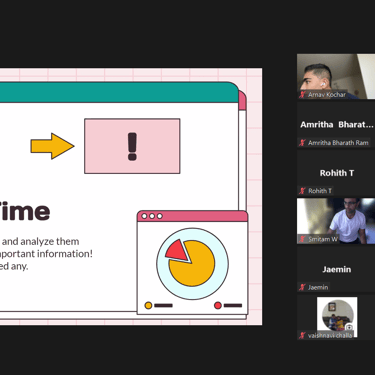The width and height of the screenshot is (375, 375).
Task: Select vaishnavi challa's profile picture tile
Action: [x=337, y=317]
